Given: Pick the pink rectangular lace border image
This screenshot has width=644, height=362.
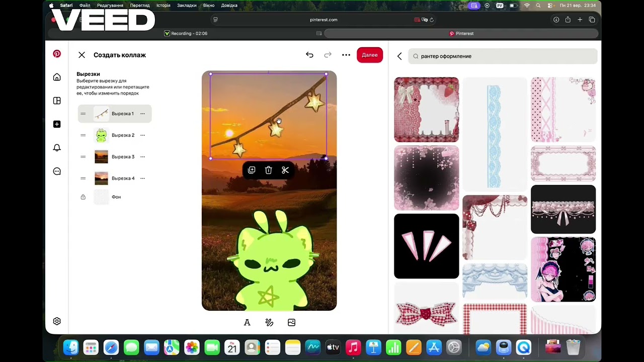Looking at the screenshot, I should tap(563, 164).
